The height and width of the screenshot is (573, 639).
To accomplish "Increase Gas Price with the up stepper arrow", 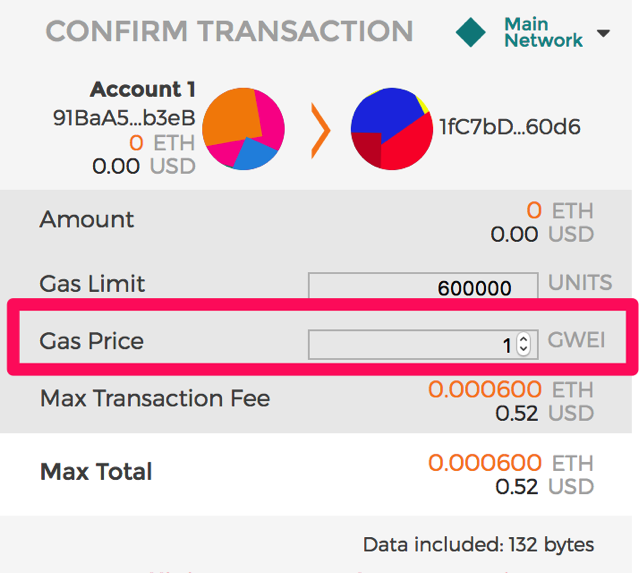I will (x=524, y=338).
